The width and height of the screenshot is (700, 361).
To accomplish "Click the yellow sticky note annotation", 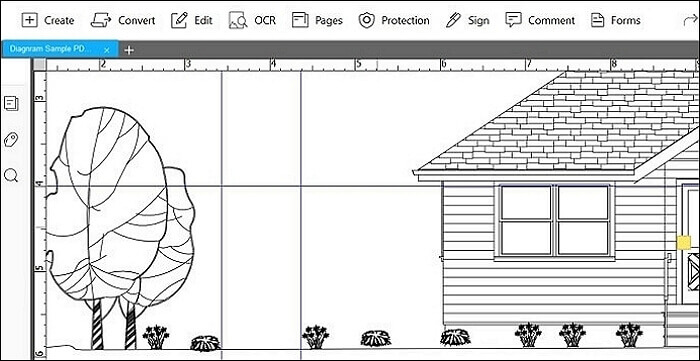I will click(683, 243).
